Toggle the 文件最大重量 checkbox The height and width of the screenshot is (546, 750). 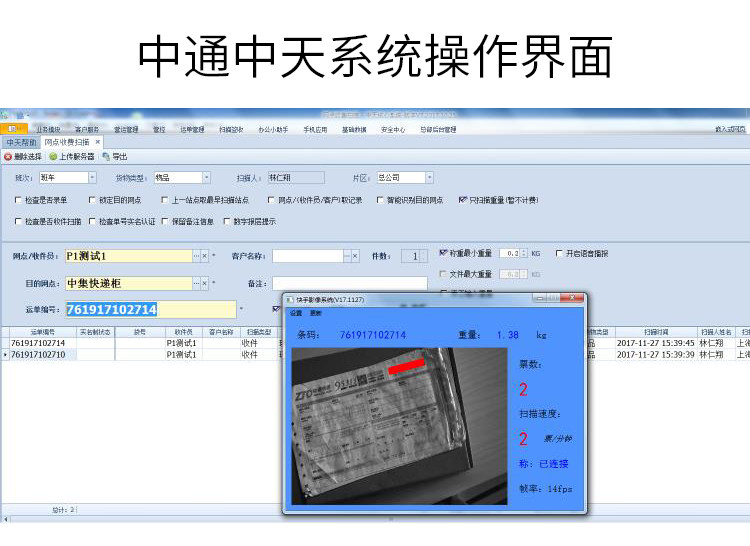tap(443, 274)
